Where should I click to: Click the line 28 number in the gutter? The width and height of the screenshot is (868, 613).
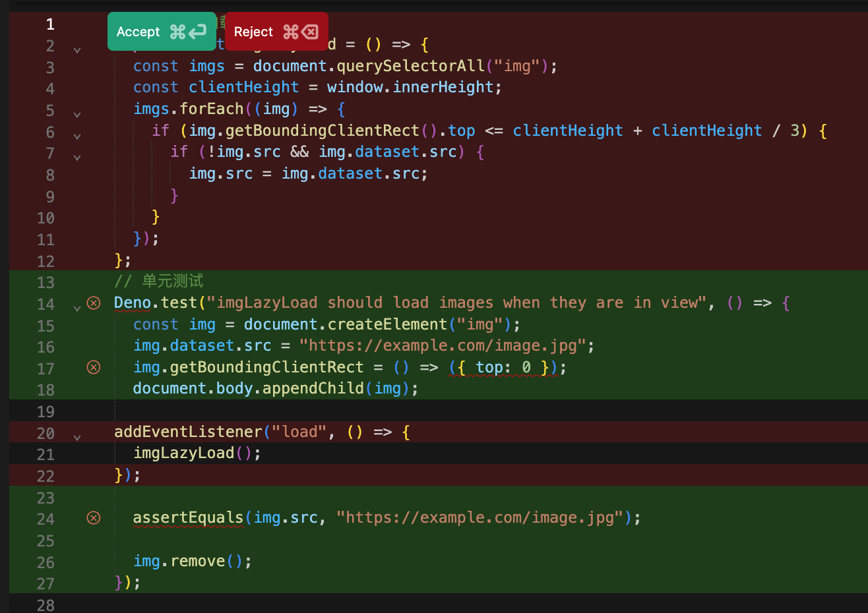pos(46,604)
